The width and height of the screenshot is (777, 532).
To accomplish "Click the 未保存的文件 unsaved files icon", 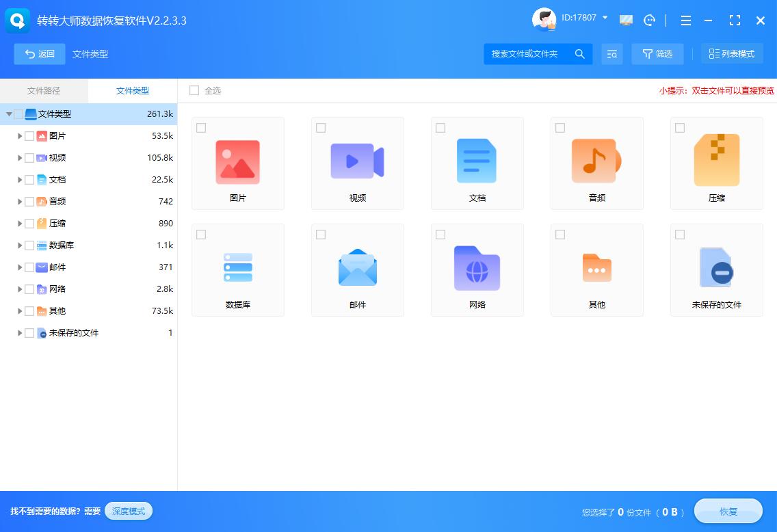I will (x=716, y=267).
